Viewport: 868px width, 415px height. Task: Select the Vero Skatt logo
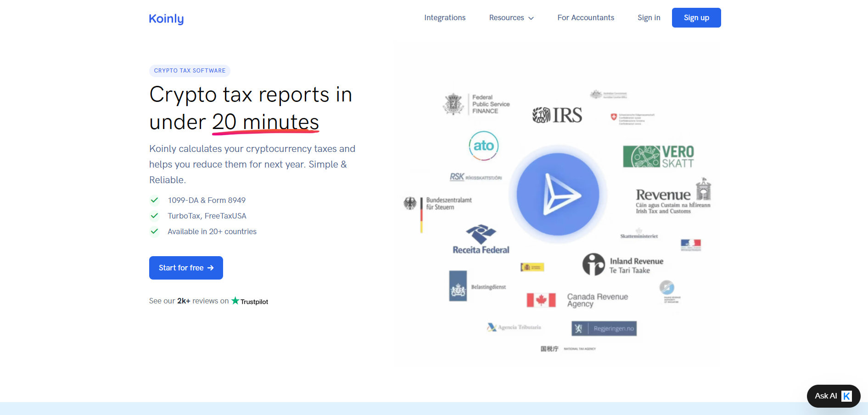click(x=658, y=157)
